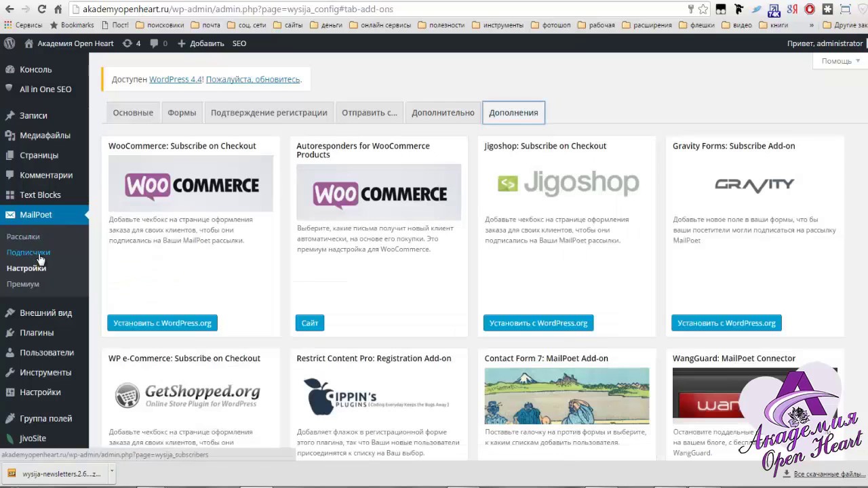Viewport: 868px width, 488px height.
Task: Click the Настройки sliders icon in main sidebar
Action: [9, 392]
